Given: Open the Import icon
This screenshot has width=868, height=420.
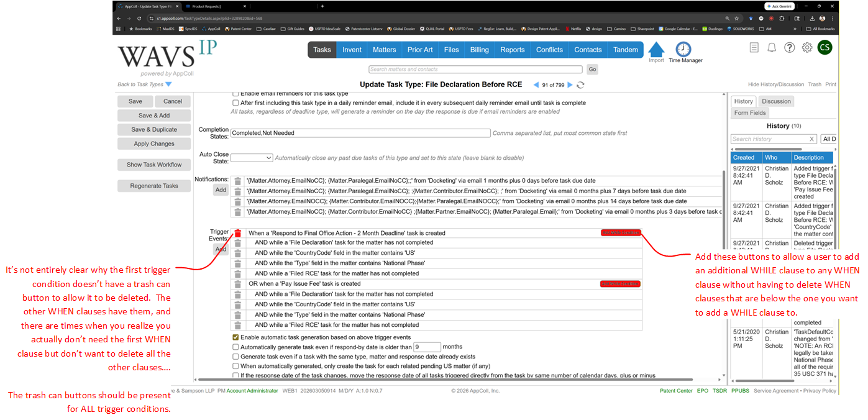Looking at the screenshot, I should 656,50.
